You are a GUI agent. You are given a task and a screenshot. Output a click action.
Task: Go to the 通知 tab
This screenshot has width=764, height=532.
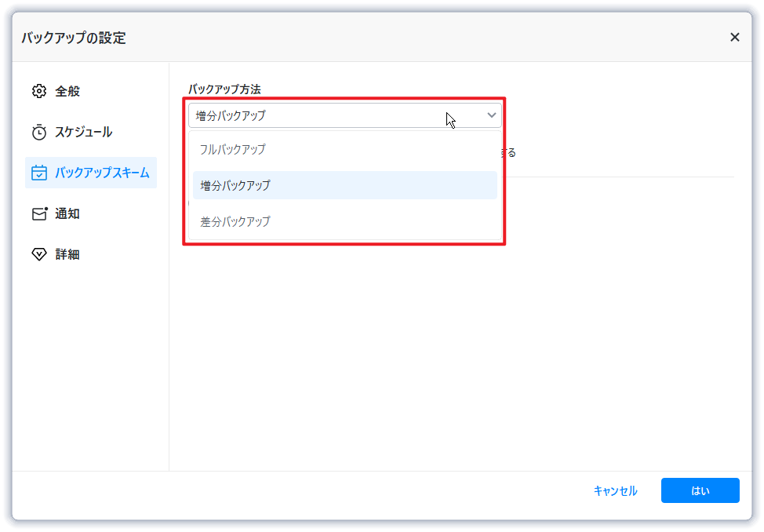click(67, 213)
